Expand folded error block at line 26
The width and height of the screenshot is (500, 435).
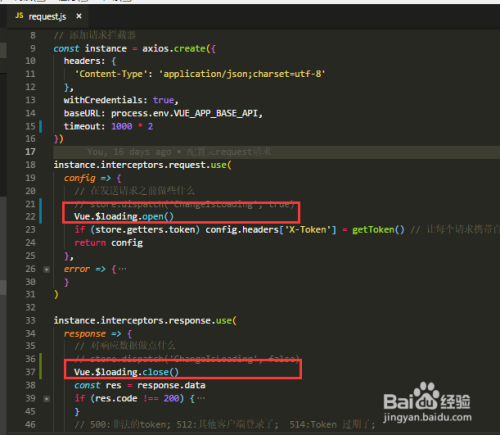[47, 269]
